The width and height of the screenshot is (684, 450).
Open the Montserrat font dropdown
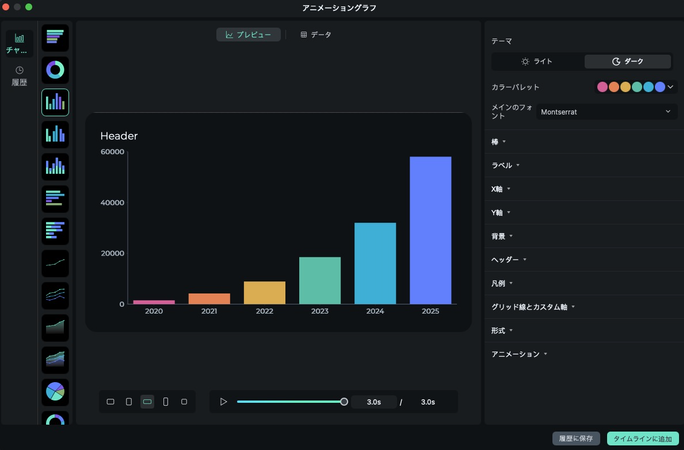click(608, 112)
